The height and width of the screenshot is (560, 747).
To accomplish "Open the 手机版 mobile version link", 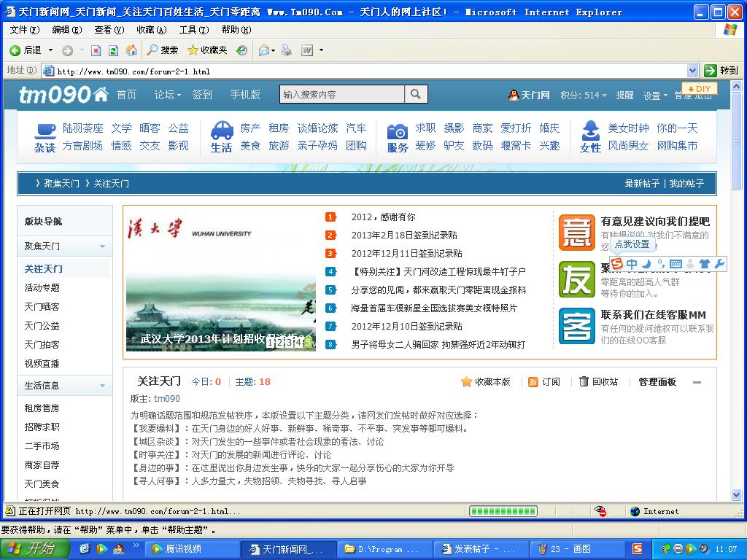I will (x=245, y=94).
